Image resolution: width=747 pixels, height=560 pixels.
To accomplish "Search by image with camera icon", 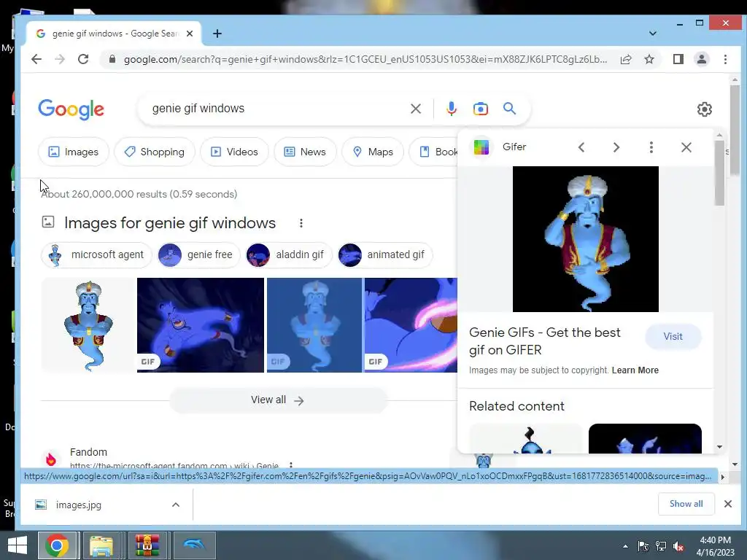I will click(x=480, y=109).
